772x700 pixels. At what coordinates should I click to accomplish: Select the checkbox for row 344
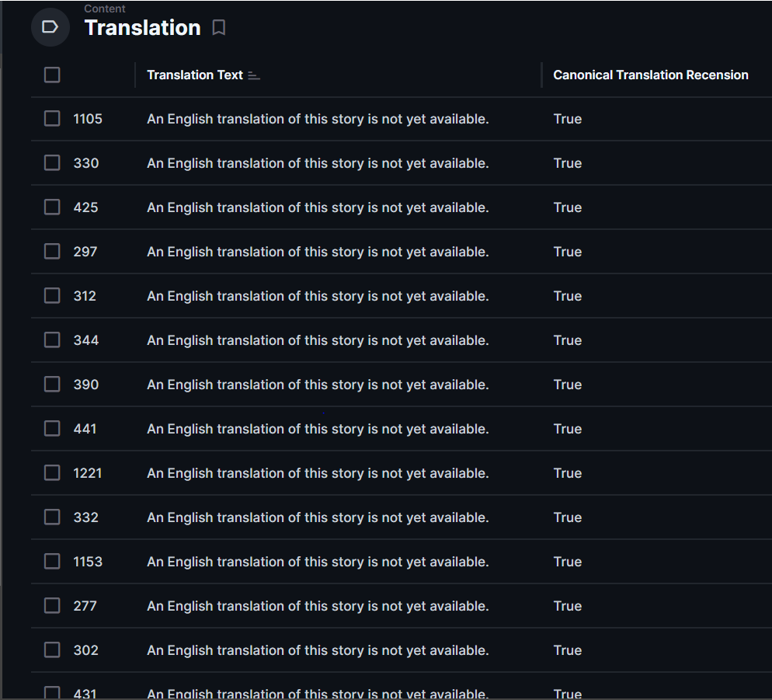[52, 340]
